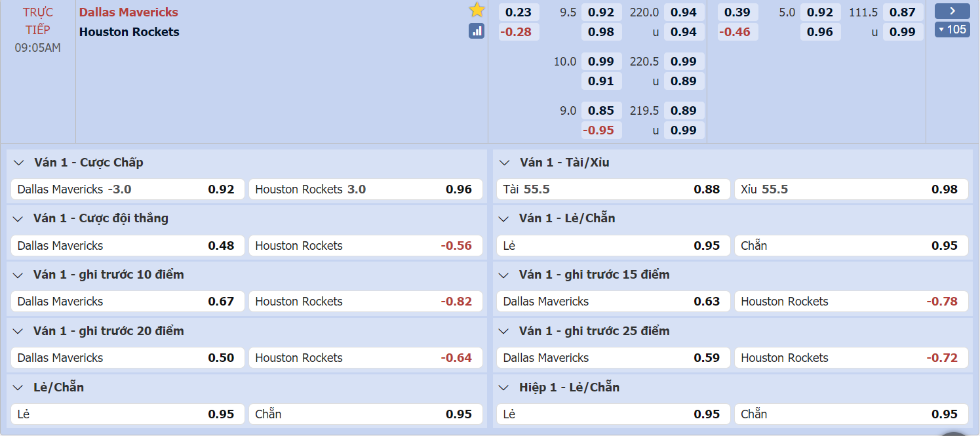
Task: Bet Dallas first to 15 points at 0.63
Action: [x=614, y=302]
